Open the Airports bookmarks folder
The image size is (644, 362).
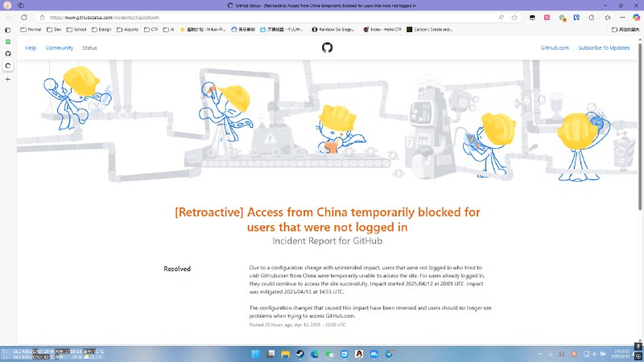tap(127, 30)
